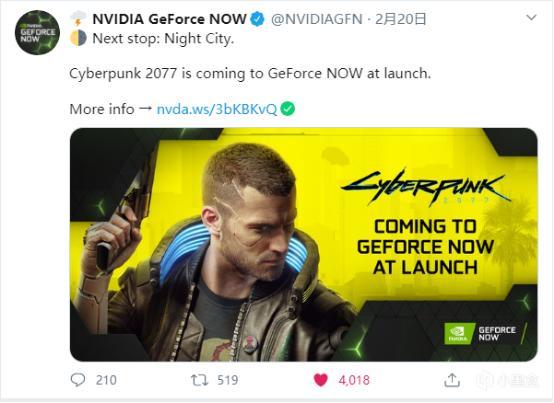Click the blue verified badge
This screenshot has height=403, width=554.
point(258,19)
